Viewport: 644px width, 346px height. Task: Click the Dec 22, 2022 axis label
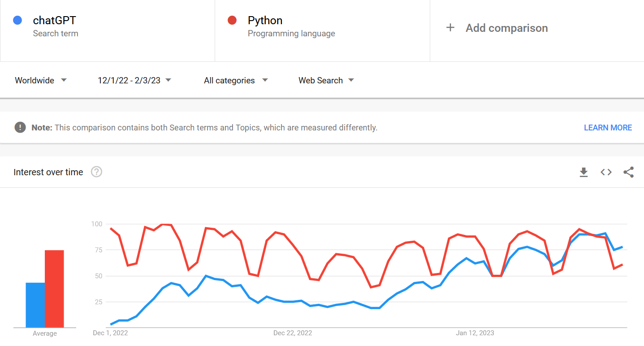293,333
